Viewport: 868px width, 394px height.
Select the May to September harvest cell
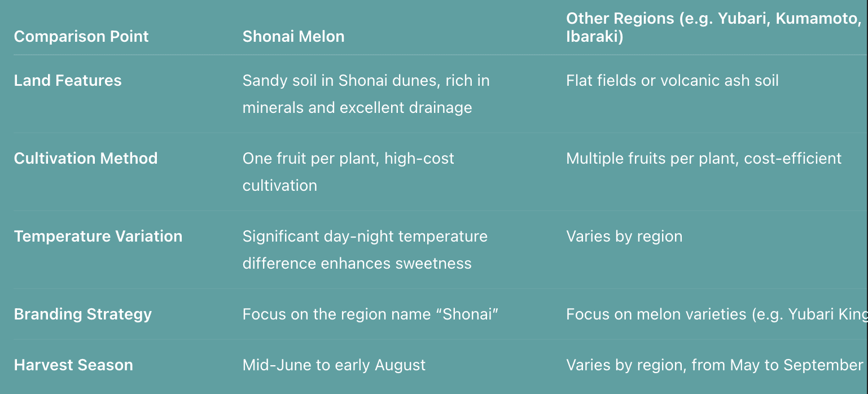coord(714,365)
